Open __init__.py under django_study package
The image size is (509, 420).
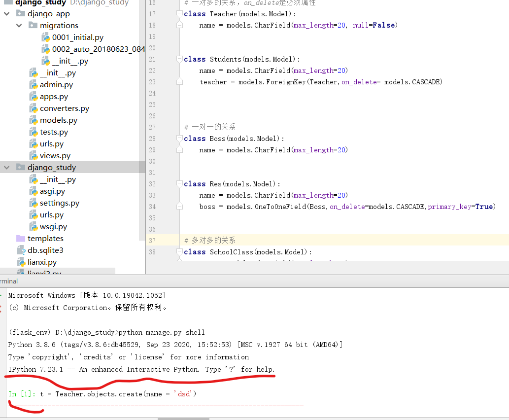click(x=58, y=179)
